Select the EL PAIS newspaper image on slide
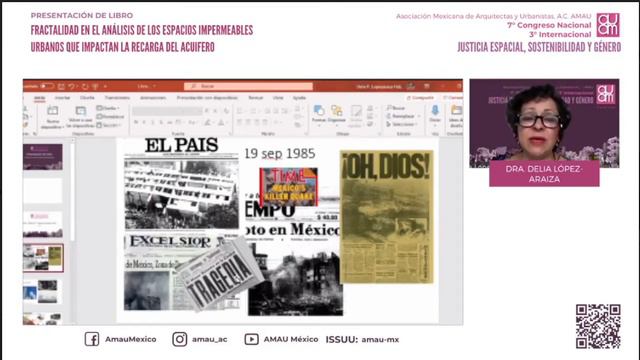Image resolution: width=640 pixels, height=360 pixels. click(181, 184)
